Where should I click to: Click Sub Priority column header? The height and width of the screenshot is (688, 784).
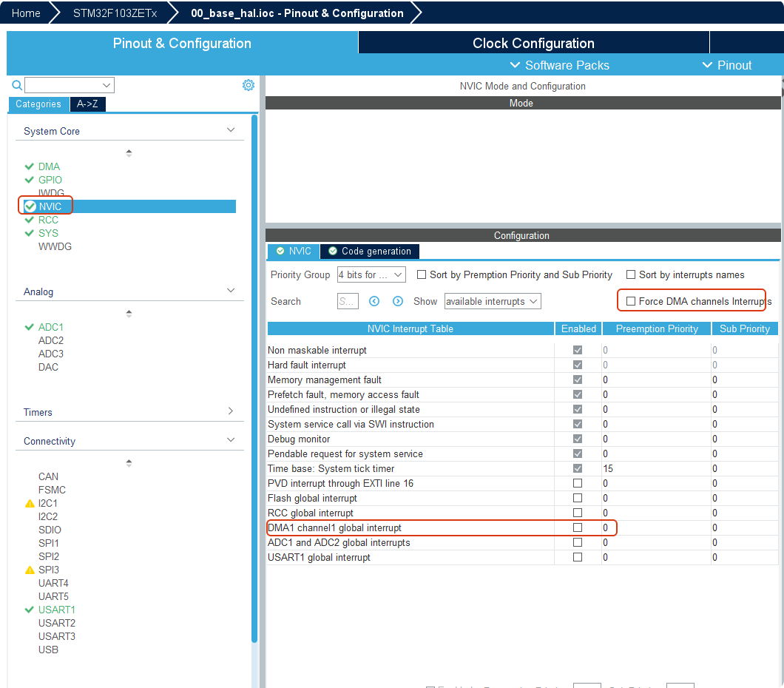click(x=745, y=328)
